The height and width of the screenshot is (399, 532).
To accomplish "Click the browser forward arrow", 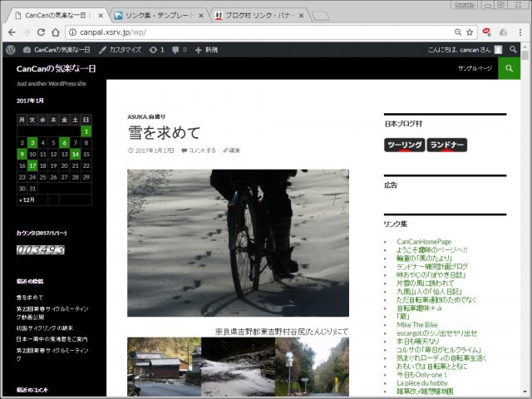I will 27,32.
